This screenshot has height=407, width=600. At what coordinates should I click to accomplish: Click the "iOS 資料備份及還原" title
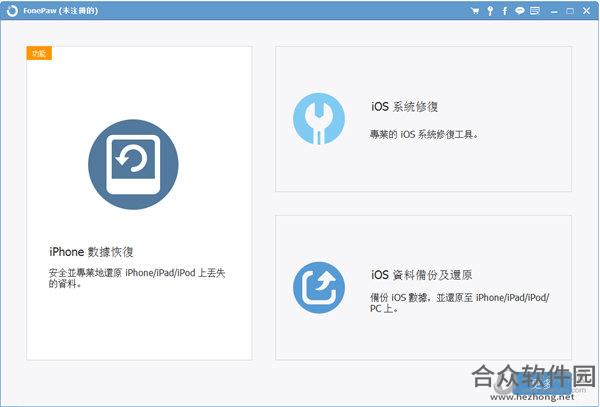tap(421, 275)
